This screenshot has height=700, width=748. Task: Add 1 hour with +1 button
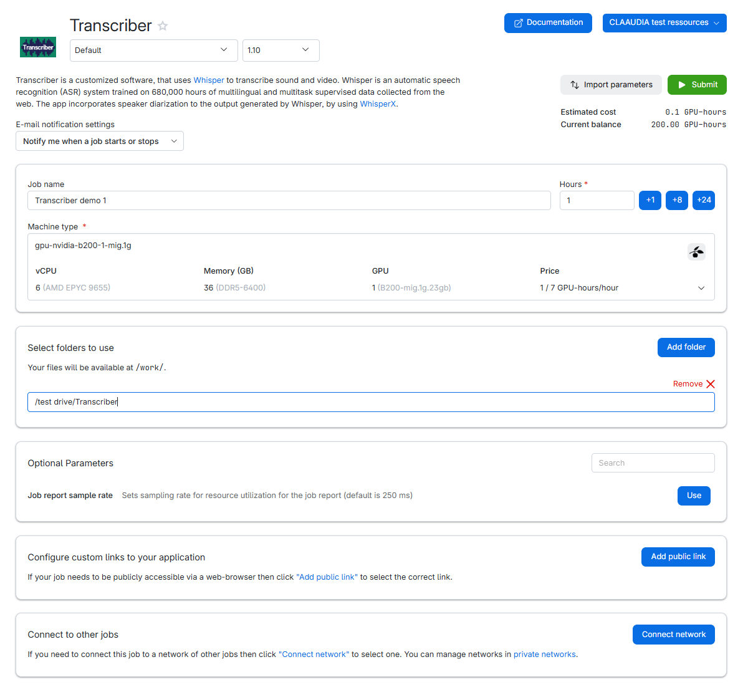point(650,200)
